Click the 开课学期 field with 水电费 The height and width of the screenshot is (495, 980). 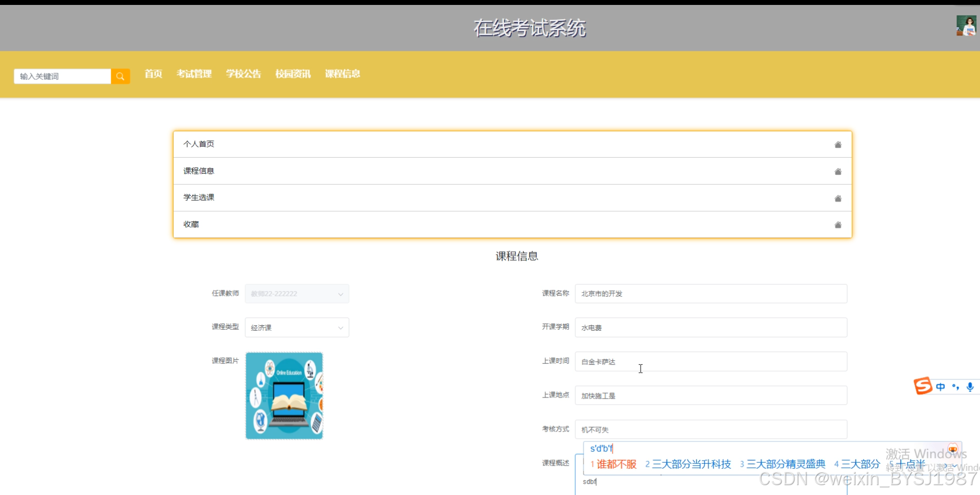711,327
